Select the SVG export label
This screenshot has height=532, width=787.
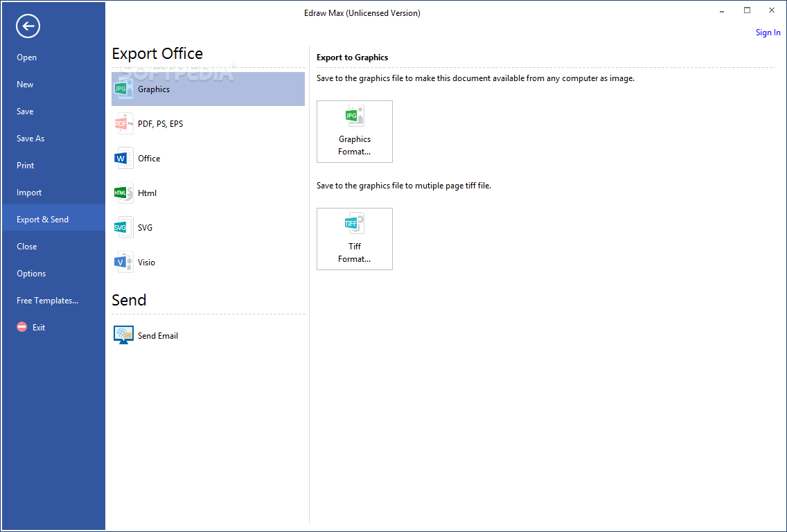(x=145, y=228)
